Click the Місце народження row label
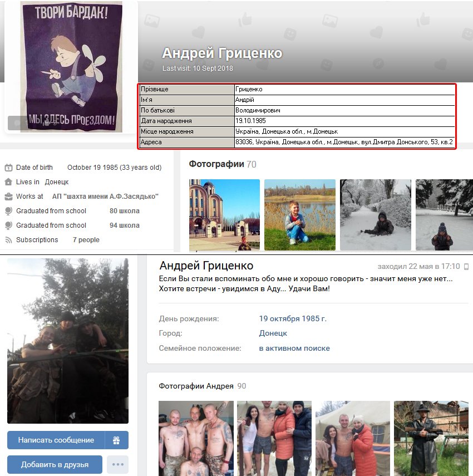This screenshot has width=473, height=476. pyautogui.click(x=186, y=131)
